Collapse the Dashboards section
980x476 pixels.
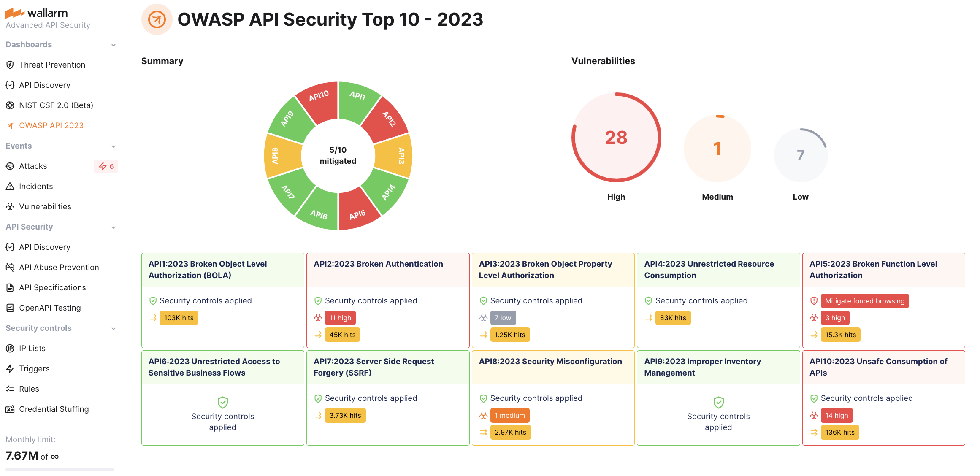click(x=113, y=44)
